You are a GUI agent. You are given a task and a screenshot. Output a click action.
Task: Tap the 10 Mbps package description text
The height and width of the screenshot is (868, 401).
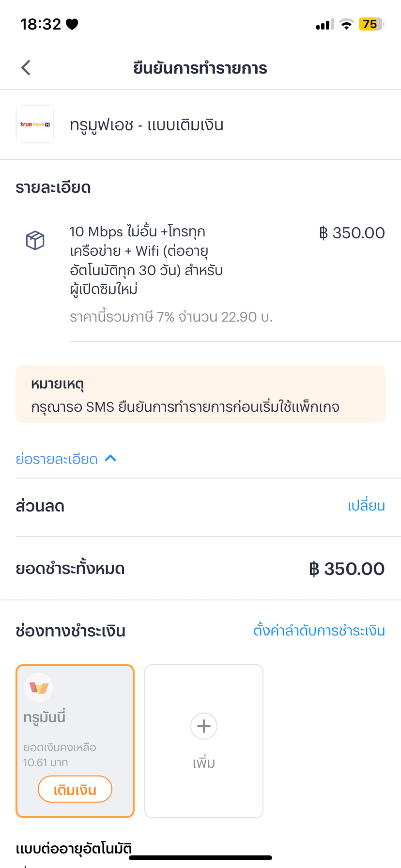[146, 260]
